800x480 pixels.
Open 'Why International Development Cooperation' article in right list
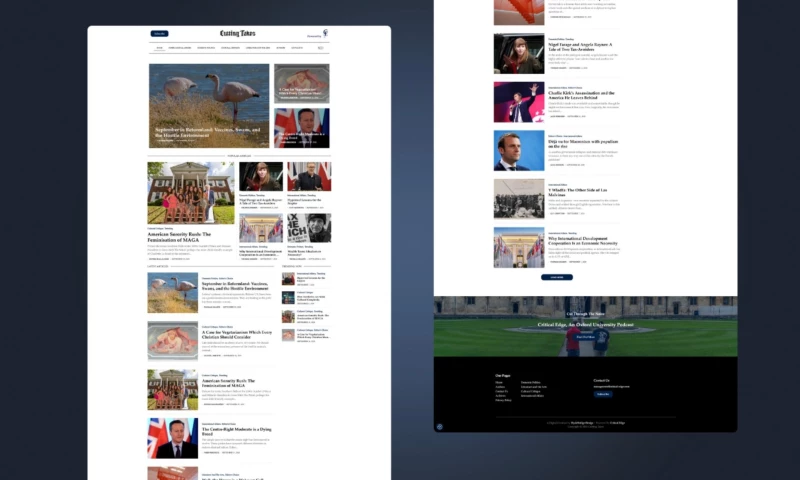(581, 240)
